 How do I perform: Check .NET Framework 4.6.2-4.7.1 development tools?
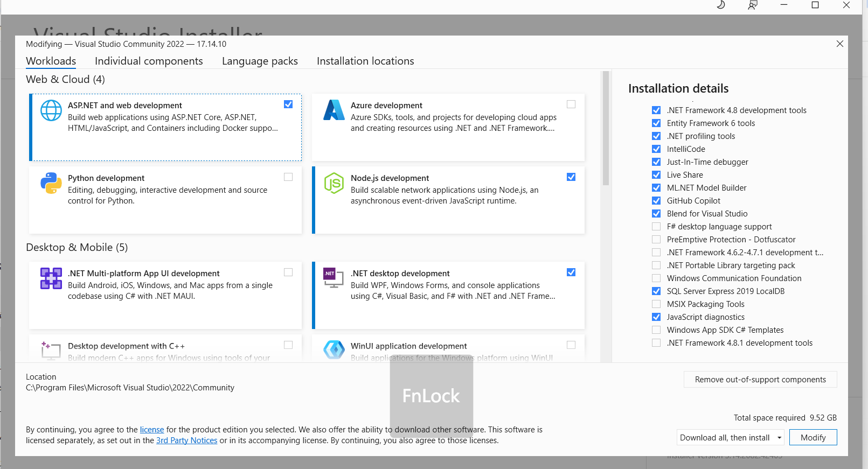(656, 253)
